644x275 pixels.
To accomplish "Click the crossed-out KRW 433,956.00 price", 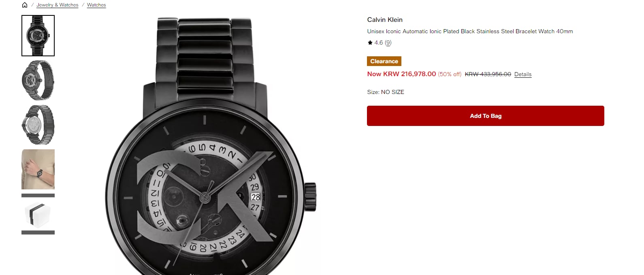I will (488, 74).
